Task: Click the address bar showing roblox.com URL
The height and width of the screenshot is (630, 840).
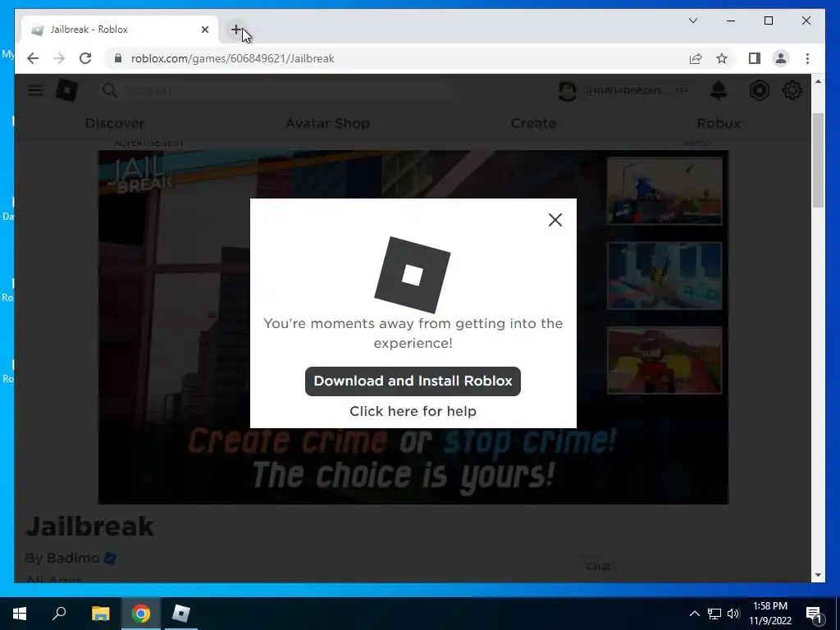Action: coord(395,58)
